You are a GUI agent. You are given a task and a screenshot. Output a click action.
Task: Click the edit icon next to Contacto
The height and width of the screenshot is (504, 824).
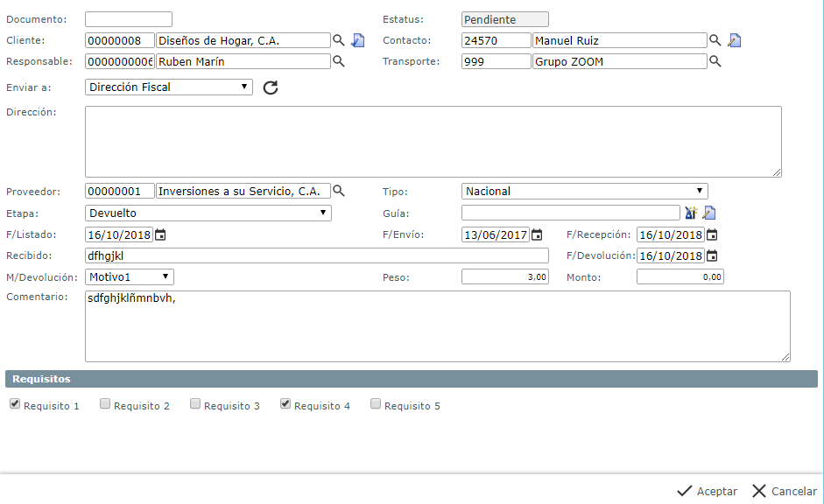coord(735,40)
